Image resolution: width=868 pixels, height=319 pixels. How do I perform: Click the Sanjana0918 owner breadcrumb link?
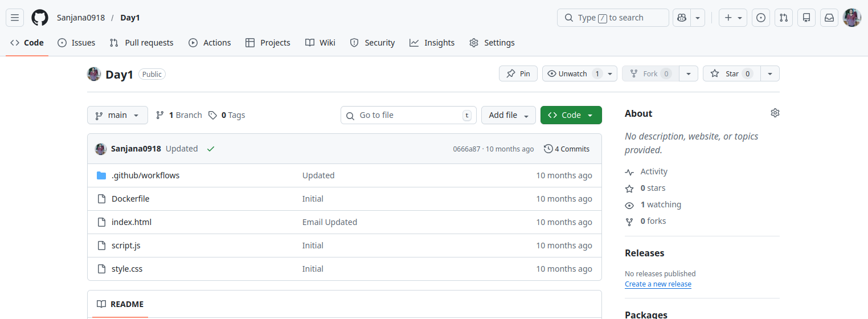tap(81, 18)
